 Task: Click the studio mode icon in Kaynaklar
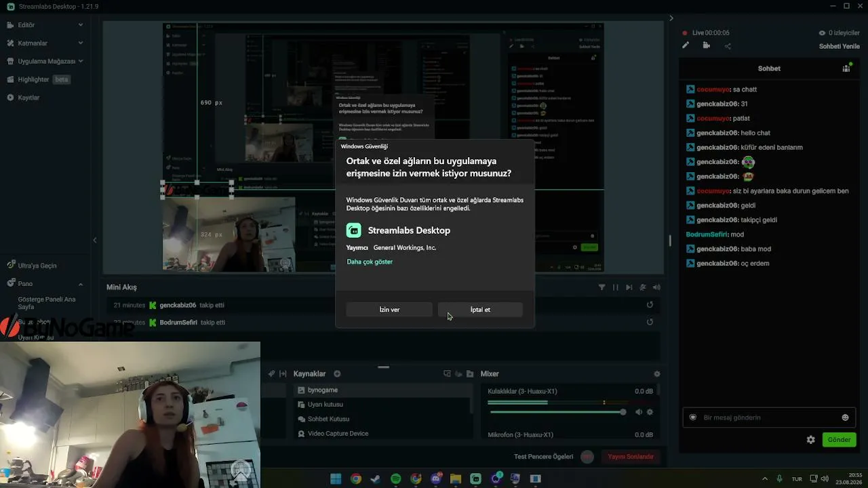coord(447,373)
